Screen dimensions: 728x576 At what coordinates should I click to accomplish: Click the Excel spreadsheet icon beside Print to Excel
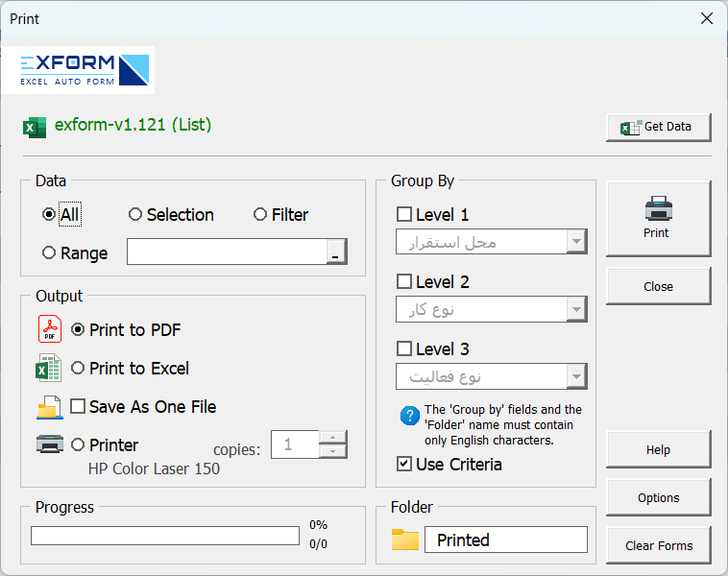pos(48,368)
